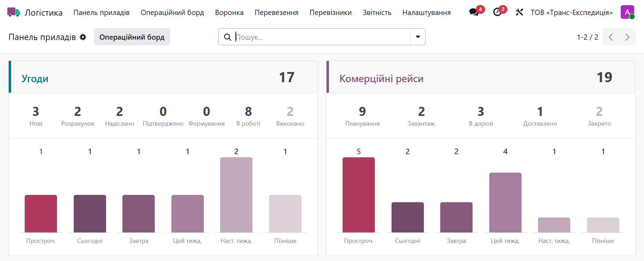Select the Надіслано stage count
This screenshot has width=644, height=261.
pos(120,116)
